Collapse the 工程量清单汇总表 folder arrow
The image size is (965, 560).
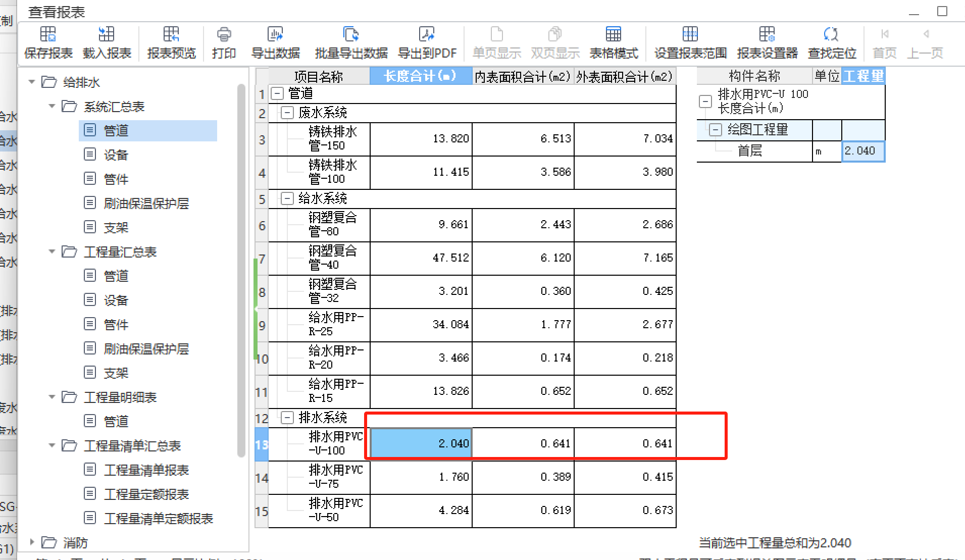point(52,445)
